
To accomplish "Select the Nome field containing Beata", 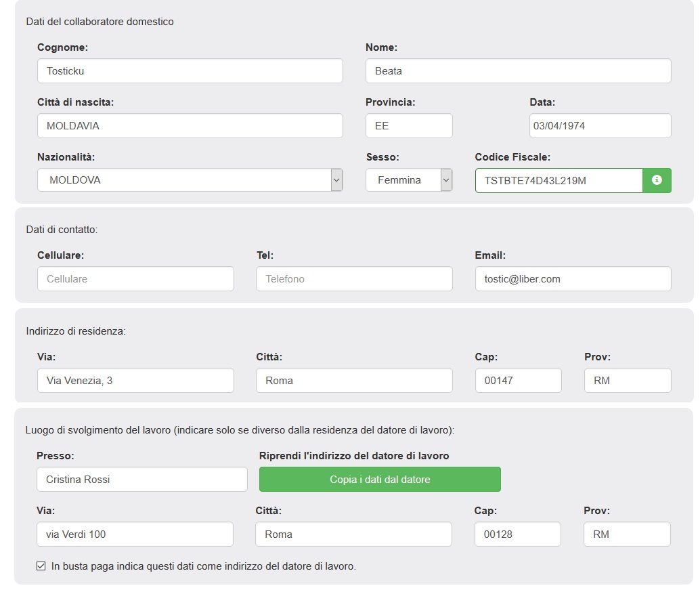I will (x=518, y=70).
